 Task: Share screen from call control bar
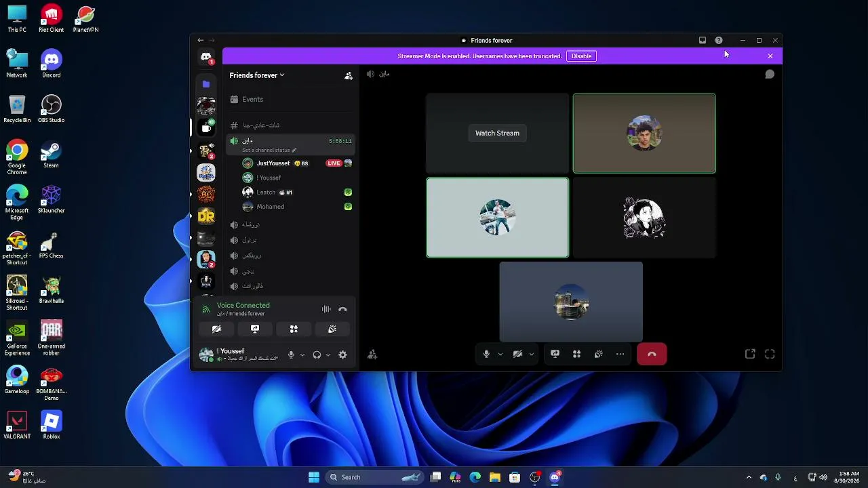[555, 354]
